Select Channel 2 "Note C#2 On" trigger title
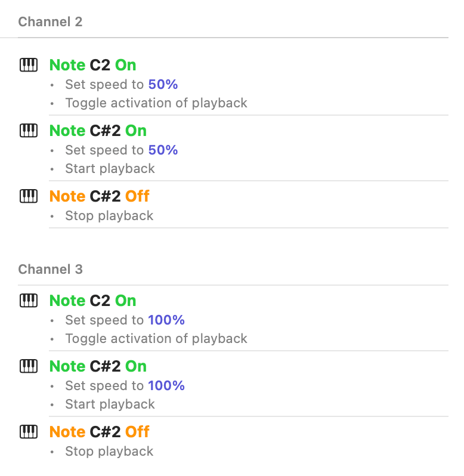 coord(98,131)
